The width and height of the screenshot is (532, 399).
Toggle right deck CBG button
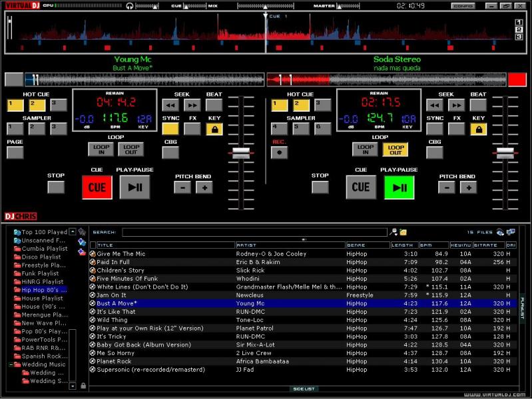coord(435,152)
